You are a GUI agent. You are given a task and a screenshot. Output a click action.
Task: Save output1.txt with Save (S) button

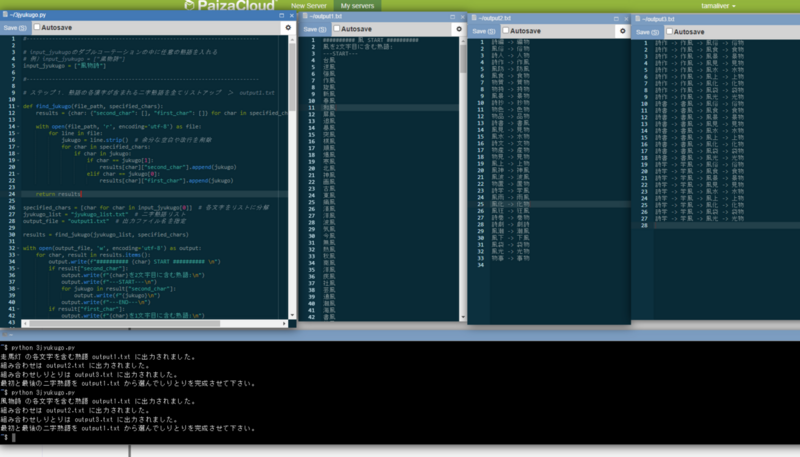tap(315, 29)
